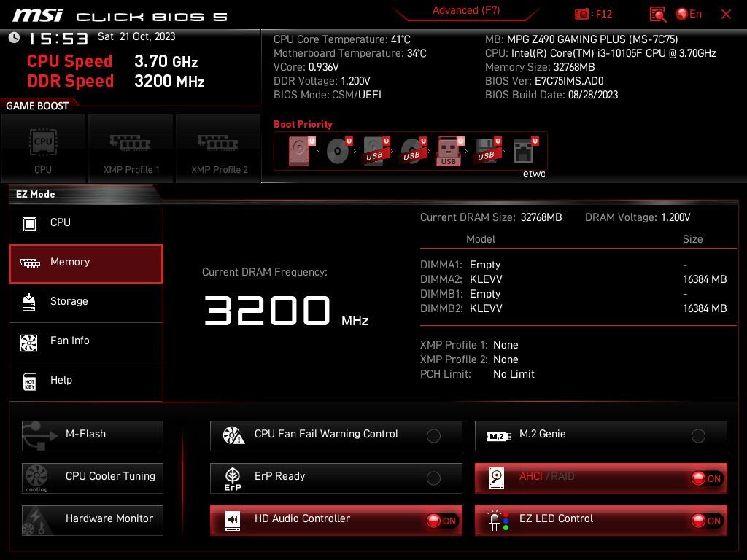Change language via the En globe icon
This screenshot has height=560, width=747.
(x=689, y=14)
